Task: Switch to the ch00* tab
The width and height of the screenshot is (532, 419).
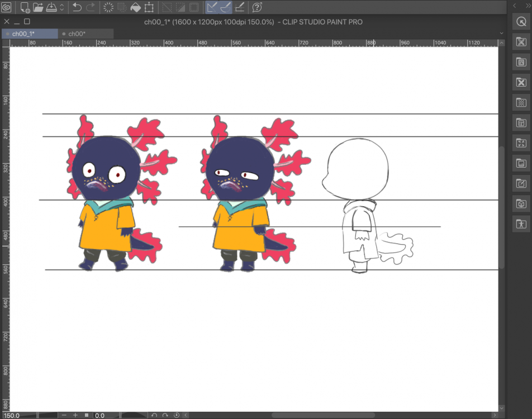Action: [x=77, y=34]
